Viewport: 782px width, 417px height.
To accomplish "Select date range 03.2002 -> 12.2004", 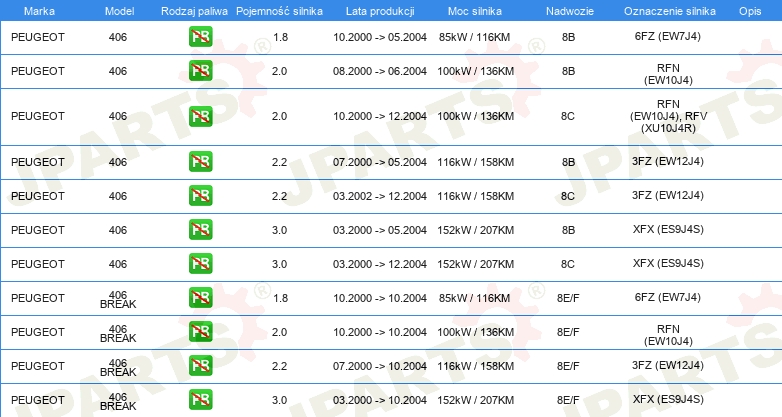I will coord(380,196).
